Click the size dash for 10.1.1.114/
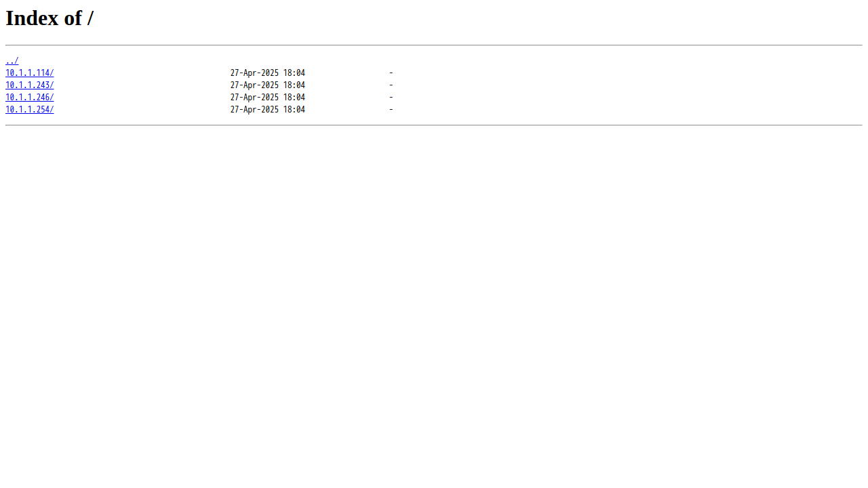 point(391,73)
